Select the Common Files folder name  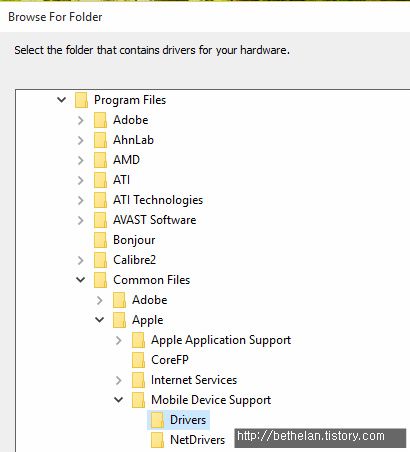pos(152,280)
